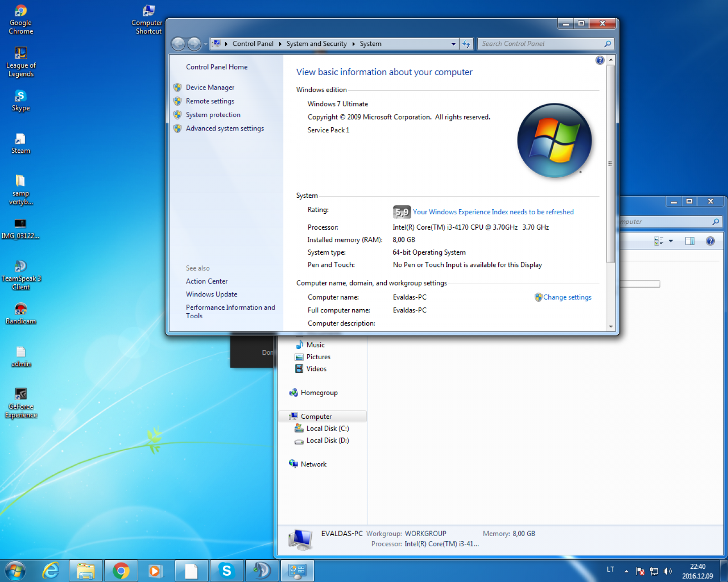Image resolution: width=728 pixels, height=582 pixels.
Task: Open Windows Explorer taskbar icon
Action: [86, 571]
